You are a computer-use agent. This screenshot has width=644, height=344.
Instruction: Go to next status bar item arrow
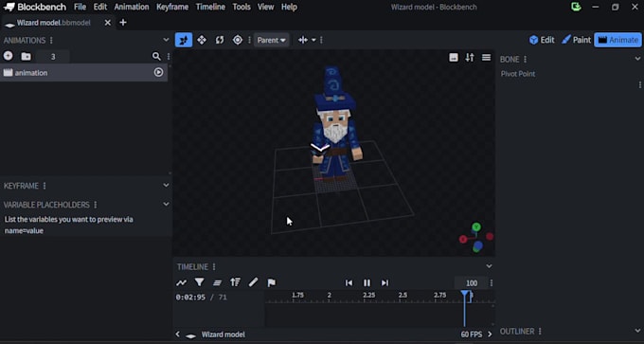tap(490, 335)
